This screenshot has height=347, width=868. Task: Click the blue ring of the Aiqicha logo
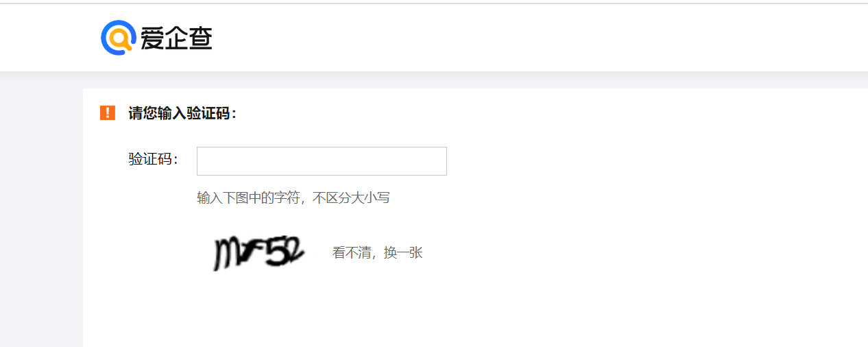click(104, 38)
